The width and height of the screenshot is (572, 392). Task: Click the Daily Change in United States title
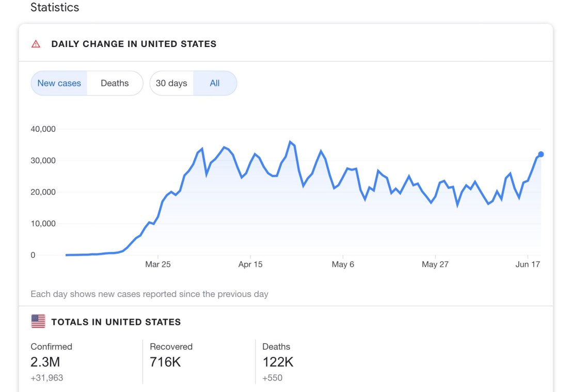click(x=134, y=44)
